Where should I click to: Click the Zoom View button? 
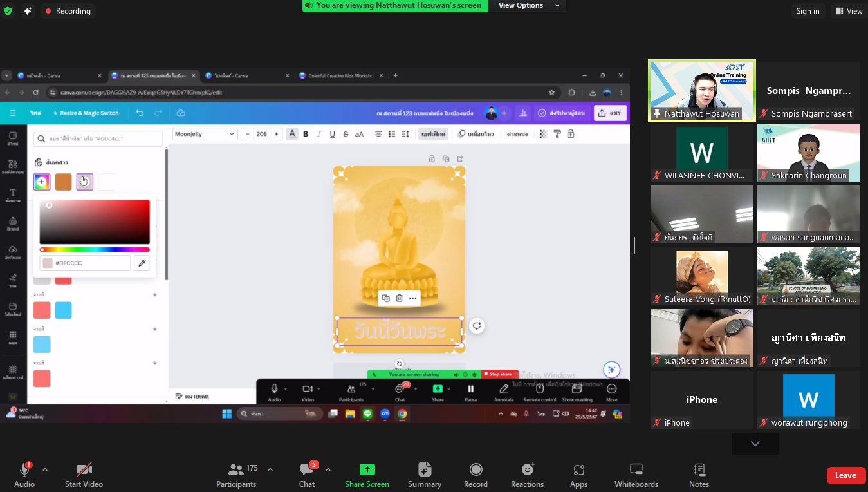(849, 11)
